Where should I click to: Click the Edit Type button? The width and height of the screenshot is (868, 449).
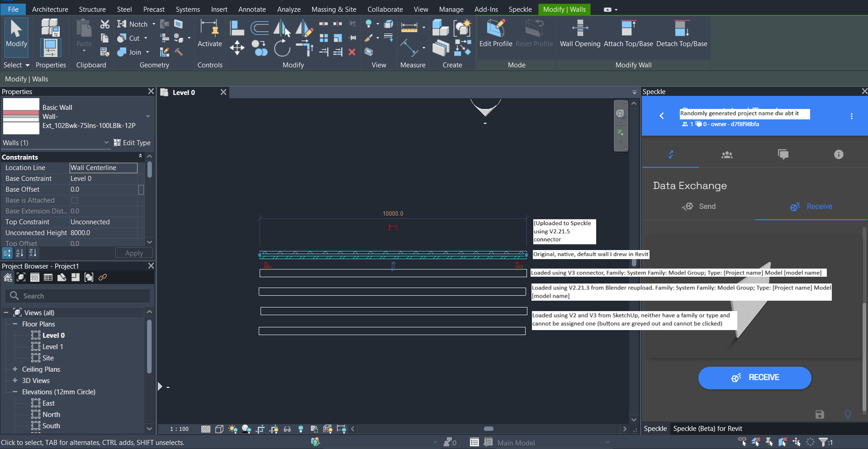(132, 142)
